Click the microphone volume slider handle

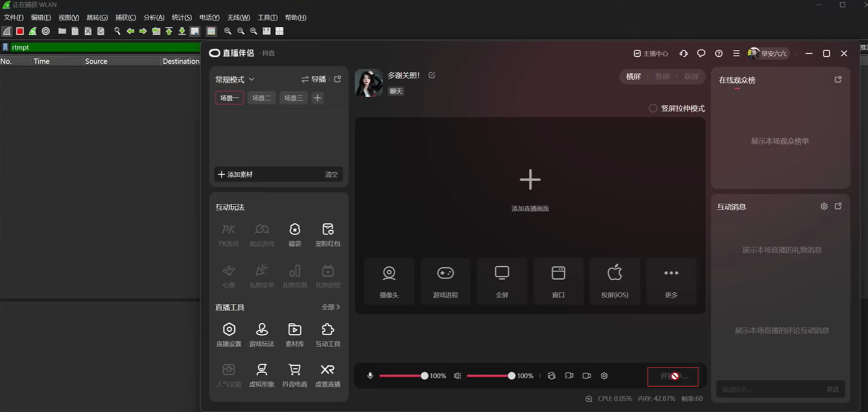pos(425,376)
